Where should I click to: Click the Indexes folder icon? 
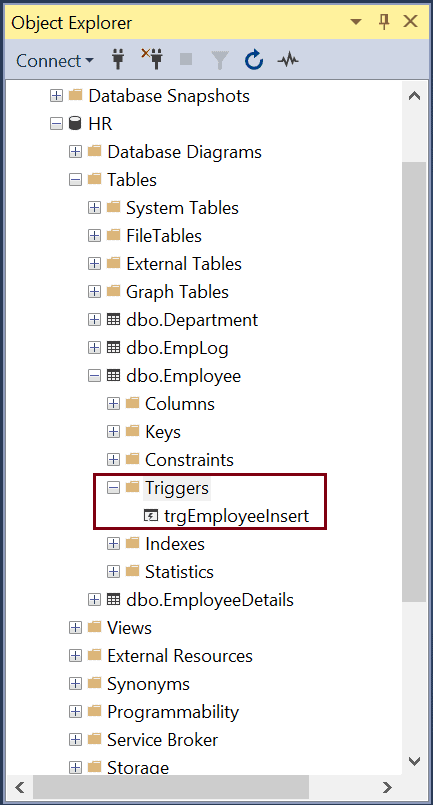pos(132,543)
